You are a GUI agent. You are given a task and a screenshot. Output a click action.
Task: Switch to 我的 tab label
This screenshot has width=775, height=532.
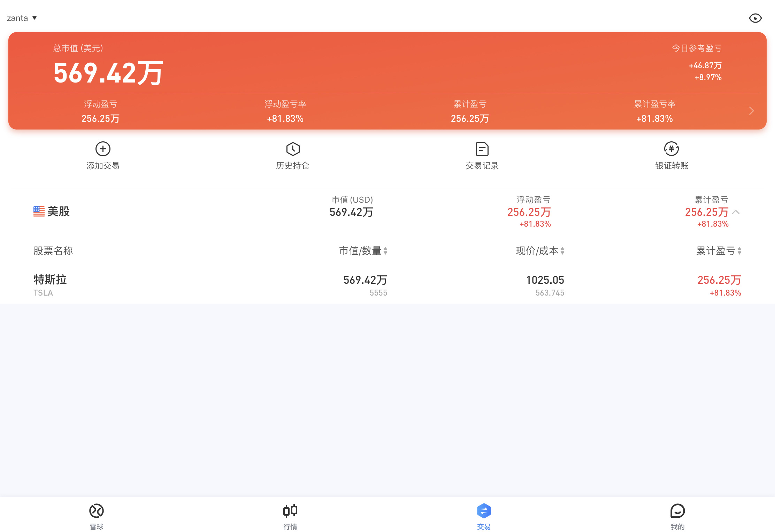(x=677, y=526)
